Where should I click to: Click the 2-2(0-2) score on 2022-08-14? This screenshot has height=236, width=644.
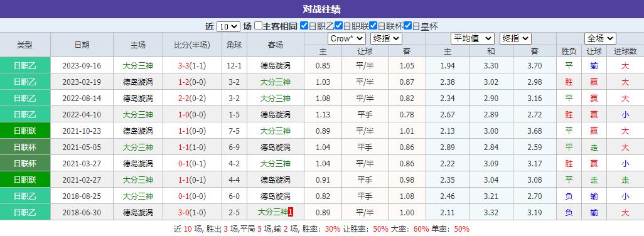pyautogui.click(x=192, y=99)
